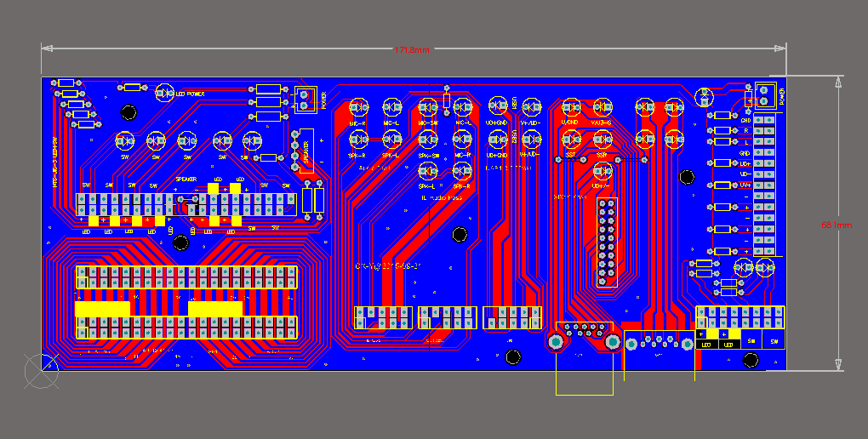Select the right yellow block between large headers
The image size is (868, 439).
[x=215, y=308]
